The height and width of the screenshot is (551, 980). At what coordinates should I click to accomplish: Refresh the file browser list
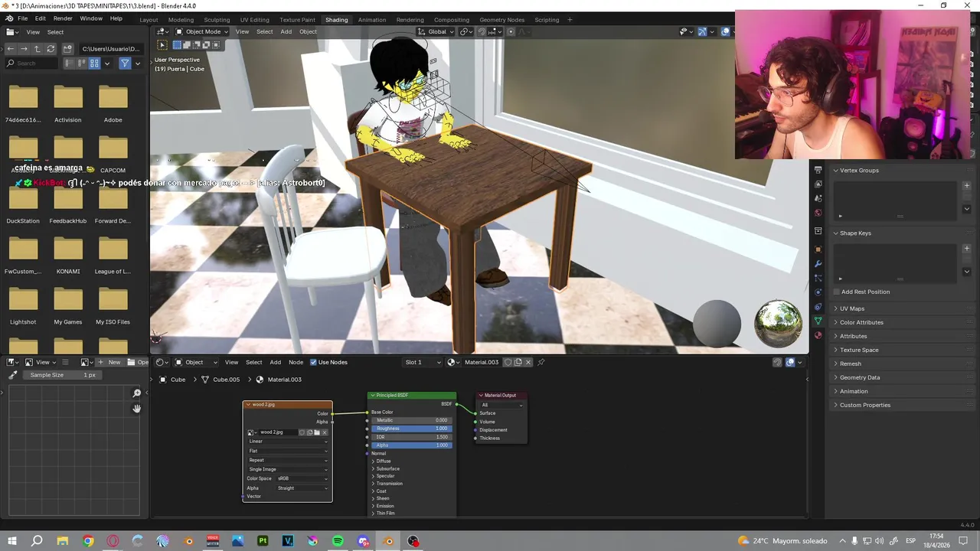click(x=51, y=49)
